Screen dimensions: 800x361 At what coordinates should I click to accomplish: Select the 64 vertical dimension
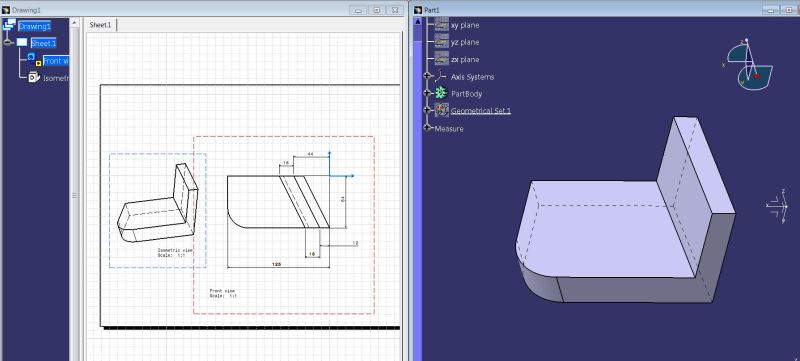tap(342, 200)
